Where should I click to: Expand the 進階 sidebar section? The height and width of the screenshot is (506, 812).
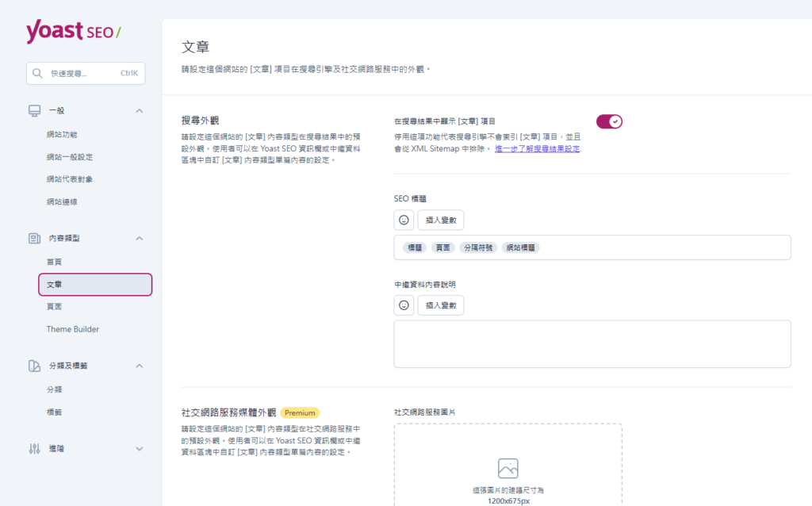coord(140,448)
